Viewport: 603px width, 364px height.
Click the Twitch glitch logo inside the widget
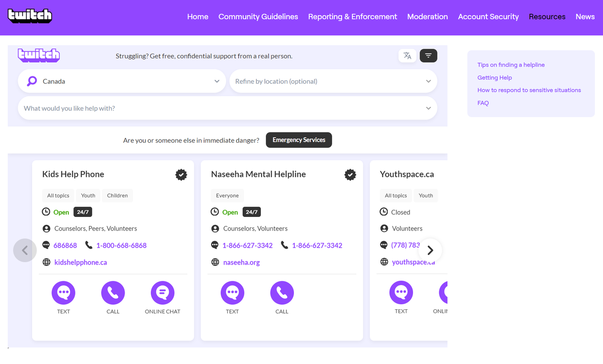39,55
